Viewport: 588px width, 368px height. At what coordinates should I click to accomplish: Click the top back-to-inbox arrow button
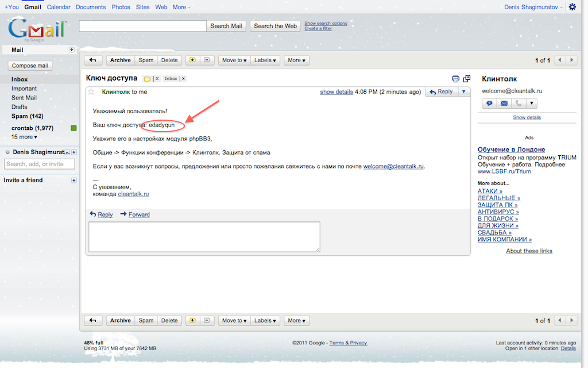(x=93, y=60)
